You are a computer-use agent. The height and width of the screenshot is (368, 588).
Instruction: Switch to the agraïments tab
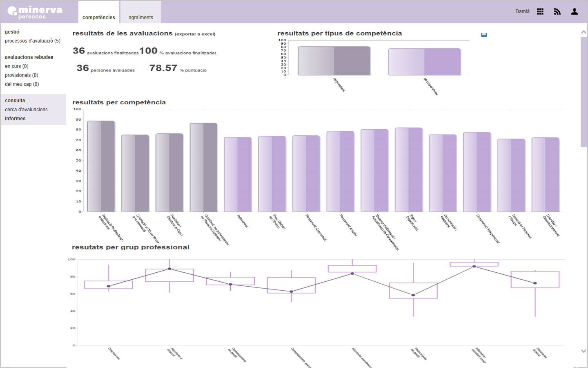coord(141,12)
